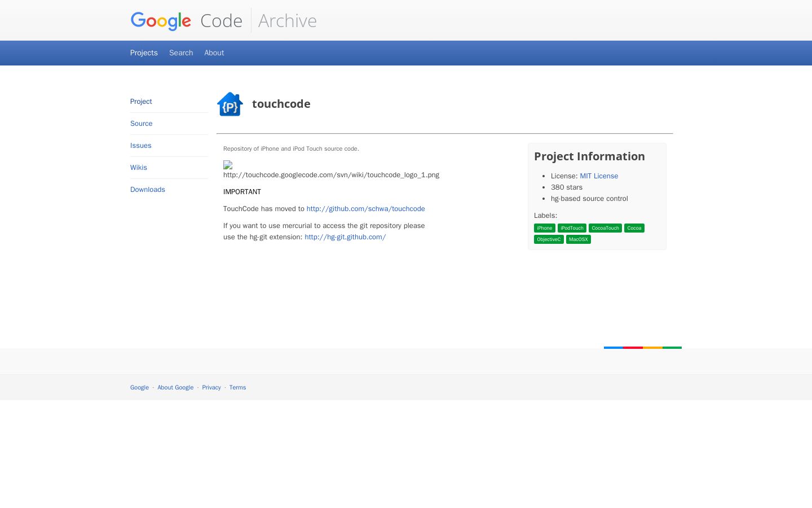The width and height of the screenshot is (812, 508).
Task: Click the broken touchcode logo image
Action: (228, 165)
